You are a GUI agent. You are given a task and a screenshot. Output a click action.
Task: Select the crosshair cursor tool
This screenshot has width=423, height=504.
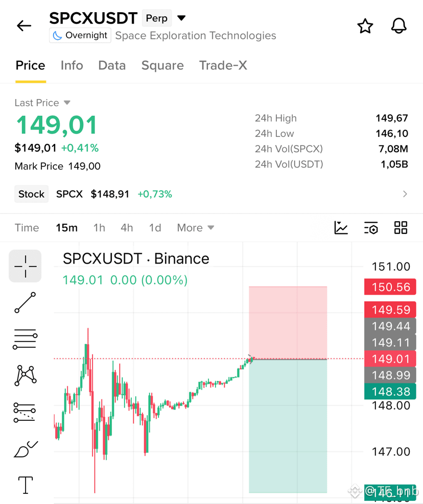pos(25,266)
